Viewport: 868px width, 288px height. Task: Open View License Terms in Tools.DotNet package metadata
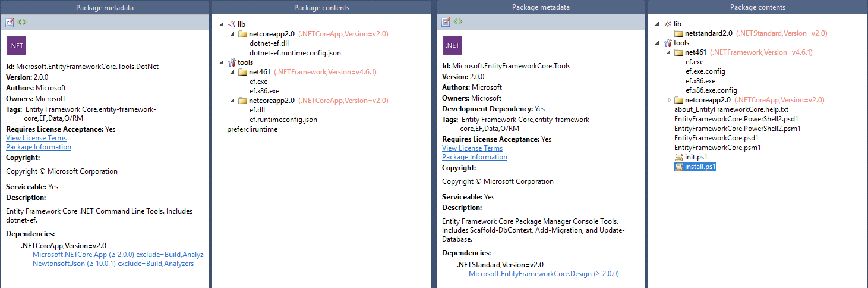37,138
